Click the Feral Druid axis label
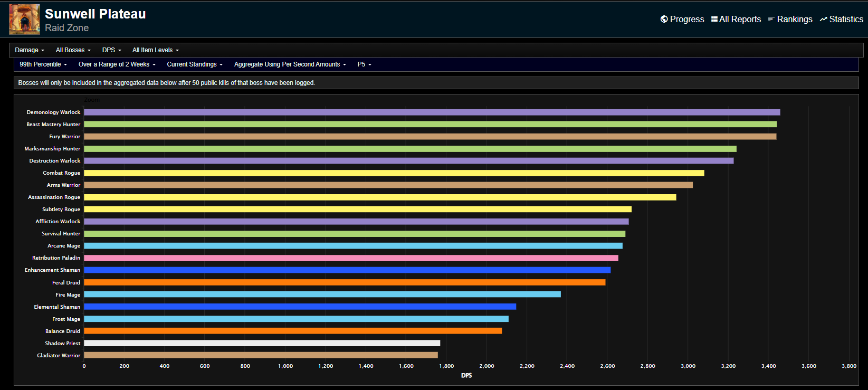 (x=66, y=283)
